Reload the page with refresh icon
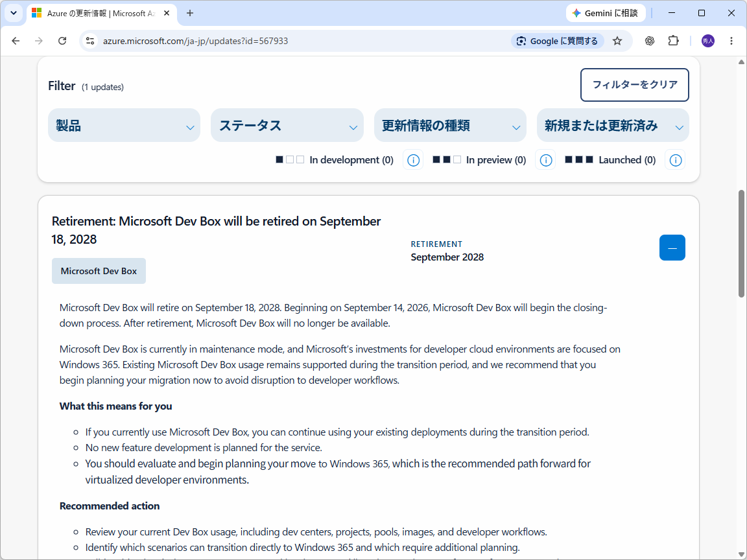The height and width of the screenshot is (560, 747). pos(62,41)
